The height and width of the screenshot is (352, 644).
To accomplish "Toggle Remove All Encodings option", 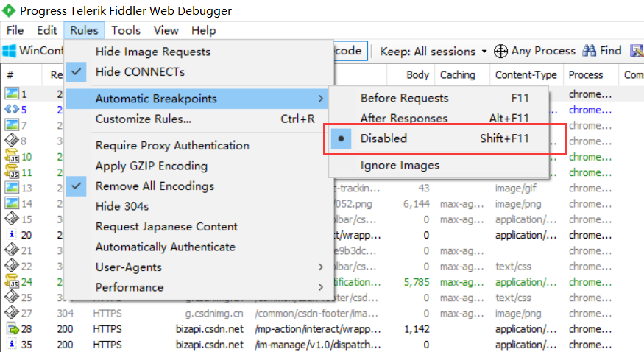I will coord(199,186).
